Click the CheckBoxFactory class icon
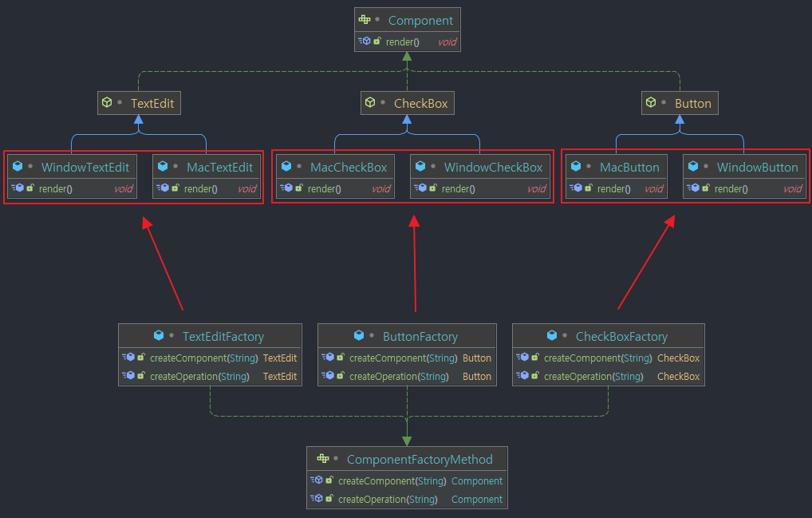Viewport: 812px width, 518px height. (x=552, y=335)
